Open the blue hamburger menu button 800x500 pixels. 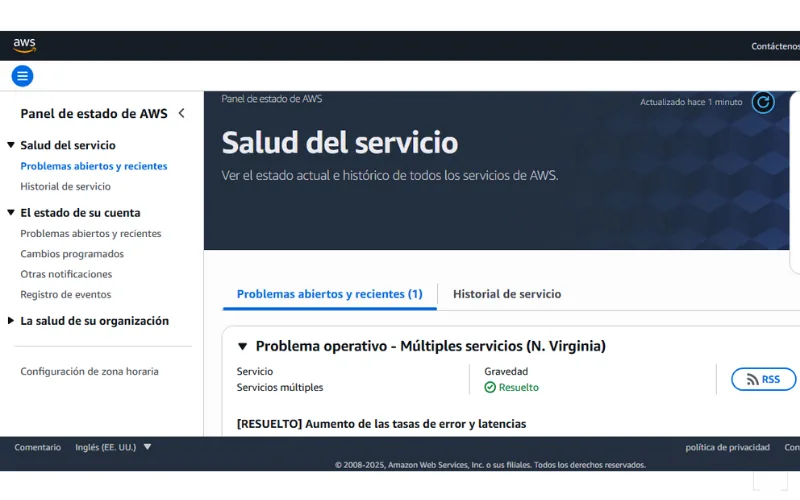tap(22, 76)
